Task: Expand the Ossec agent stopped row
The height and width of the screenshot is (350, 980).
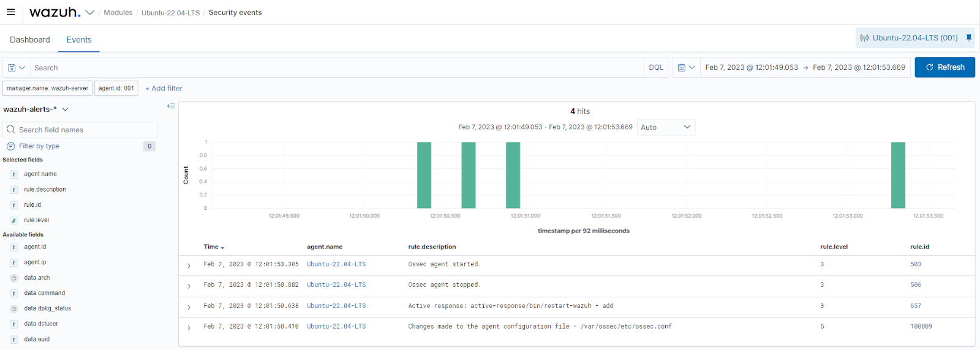Action: point(189,286)
